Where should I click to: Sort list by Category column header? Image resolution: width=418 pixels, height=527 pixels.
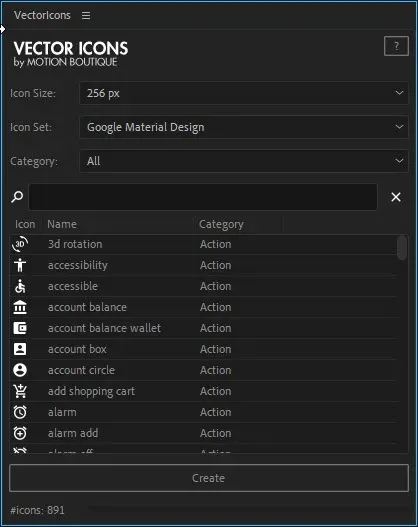coord(221,224)
